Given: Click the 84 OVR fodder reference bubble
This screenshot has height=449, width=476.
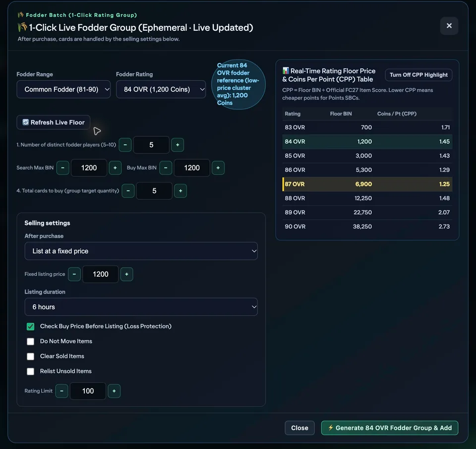Looking at the screenshot, I should tap(238, 84).
